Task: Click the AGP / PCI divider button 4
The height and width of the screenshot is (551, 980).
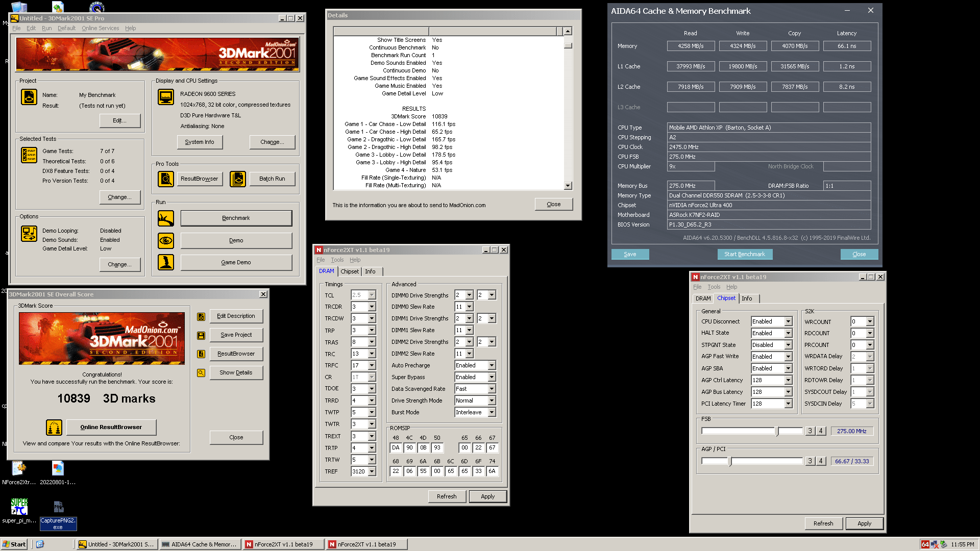Action: (821, 462)
